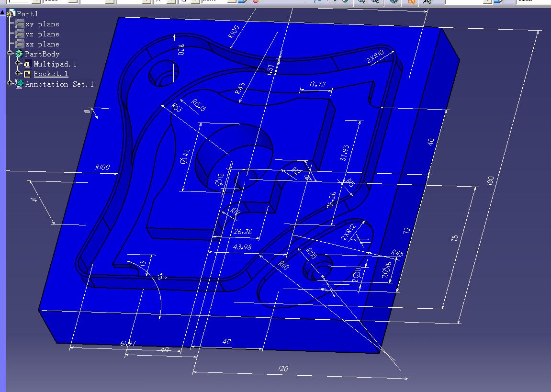This screenshot has height=392, width=551.
Task: Select the 43.98 dimension annotation
Action: point(242,247)
